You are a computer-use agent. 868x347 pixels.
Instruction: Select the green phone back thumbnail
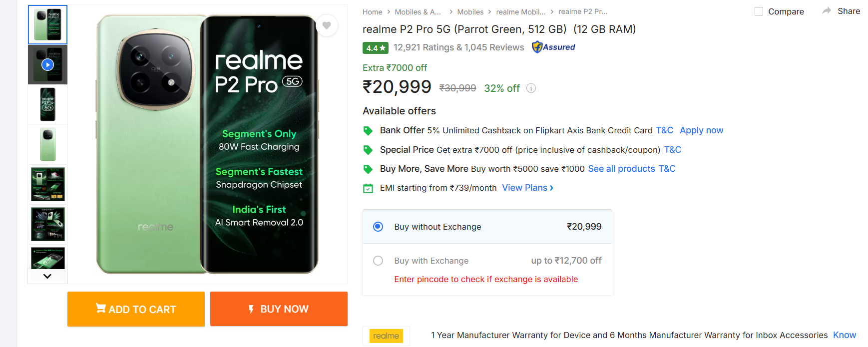pyautogui.click(x=47, y=144)
